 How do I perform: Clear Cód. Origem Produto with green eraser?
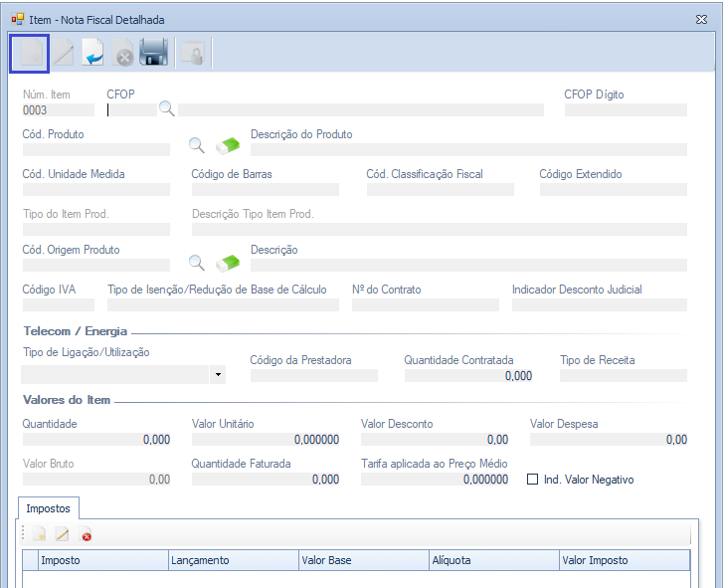[x=228, y=263]
